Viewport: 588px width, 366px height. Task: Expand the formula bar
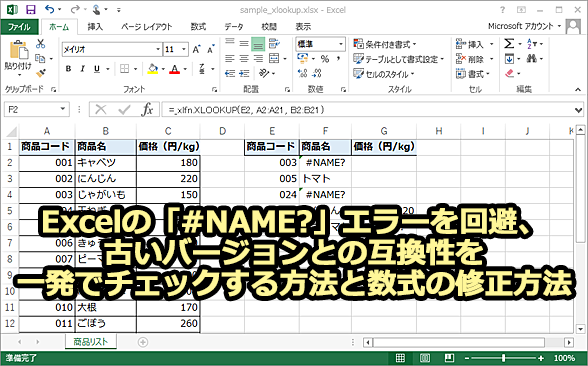[x=578, y=110]
